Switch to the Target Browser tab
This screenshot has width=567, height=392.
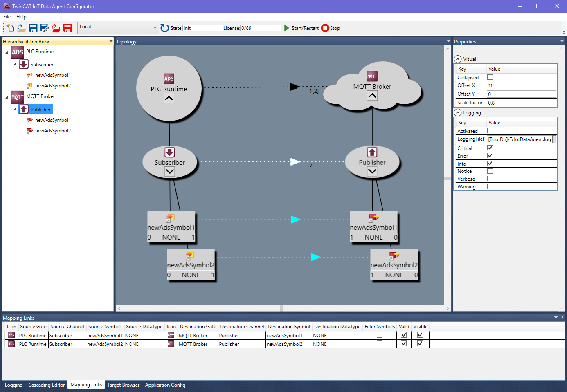(x=124, y=385)
